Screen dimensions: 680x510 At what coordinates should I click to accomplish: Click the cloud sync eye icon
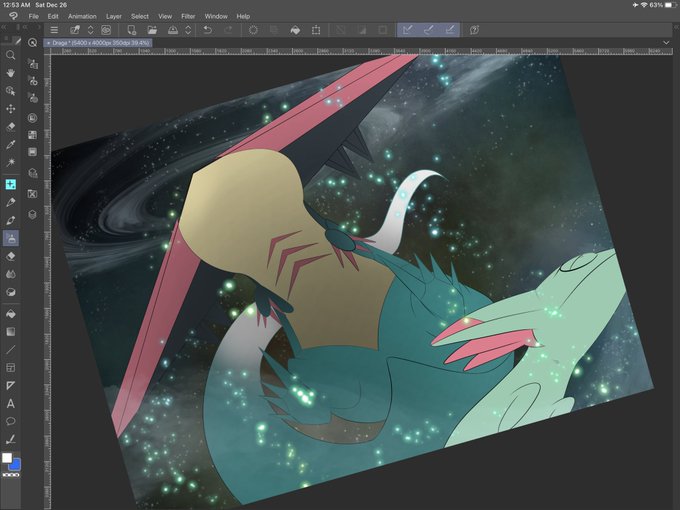pos(106,30)
